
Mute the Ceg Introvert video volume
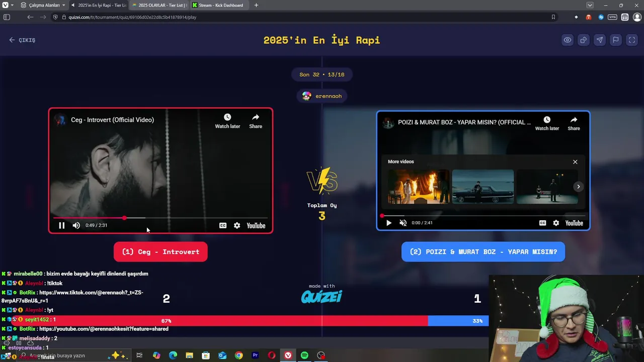[76, 225]
